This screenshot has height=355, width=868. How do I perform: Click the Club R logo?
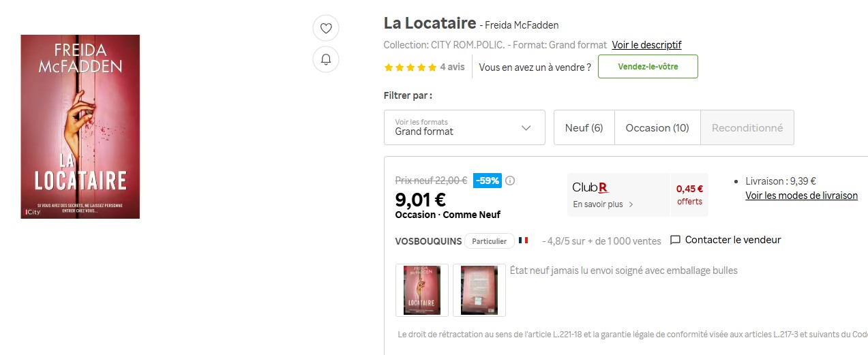coord(590,187)
